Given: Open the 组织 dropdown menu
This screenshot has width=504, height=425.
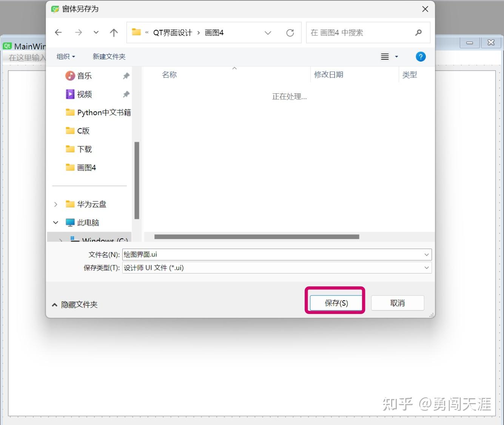Looking at the screenshot, I should (x=65, y=56).
